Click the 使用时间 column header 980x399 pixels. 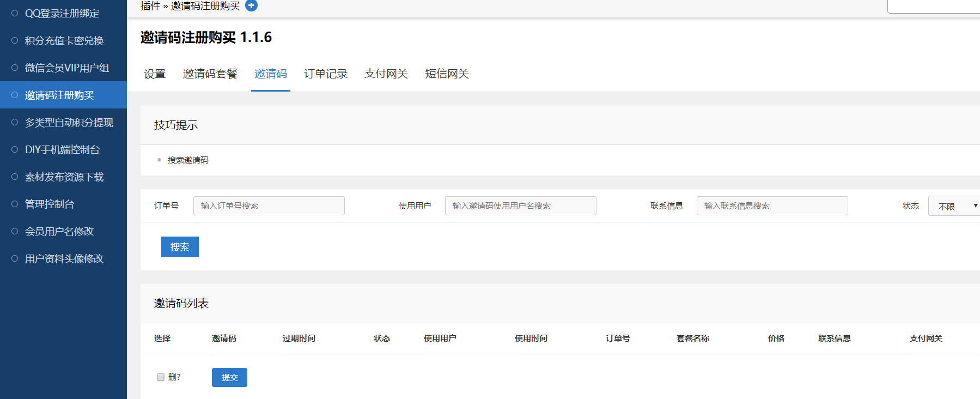531,338
